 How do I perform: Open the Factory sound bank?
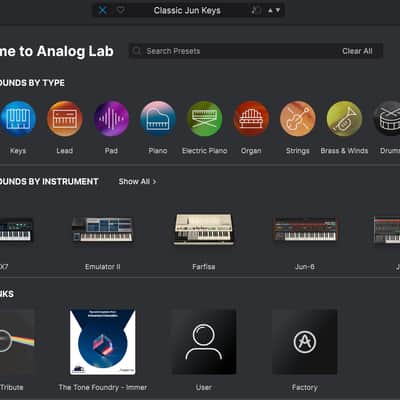[x=305, y=342]
